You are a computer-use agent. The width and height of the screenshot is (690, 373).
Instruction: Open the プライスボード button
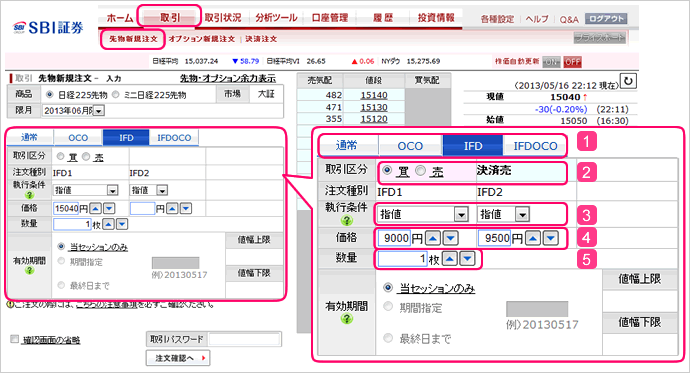coord(600,38)
